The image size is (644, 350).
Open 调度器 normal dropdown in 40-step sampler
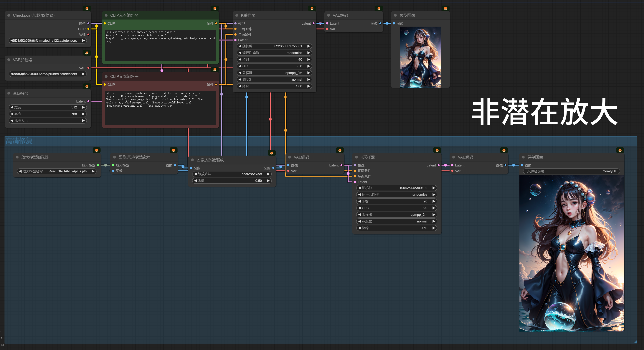click(274, 80)
